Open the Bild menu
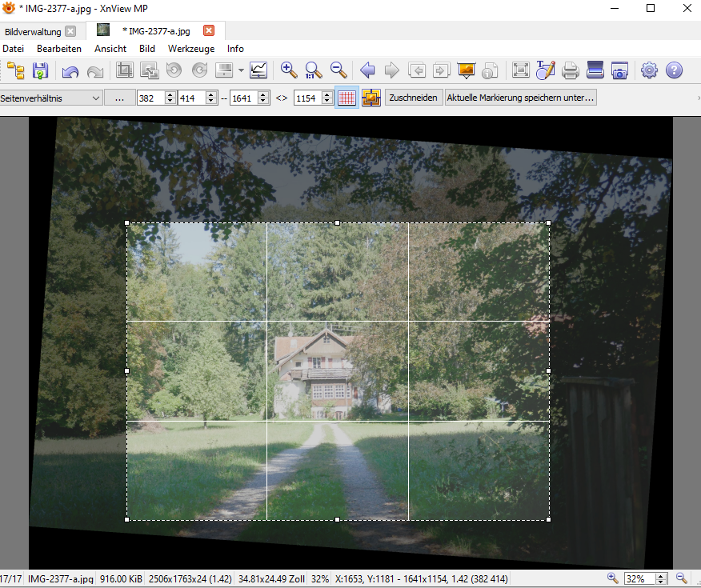Viewport: 701px width, 588px height. (x=147, y=49)
